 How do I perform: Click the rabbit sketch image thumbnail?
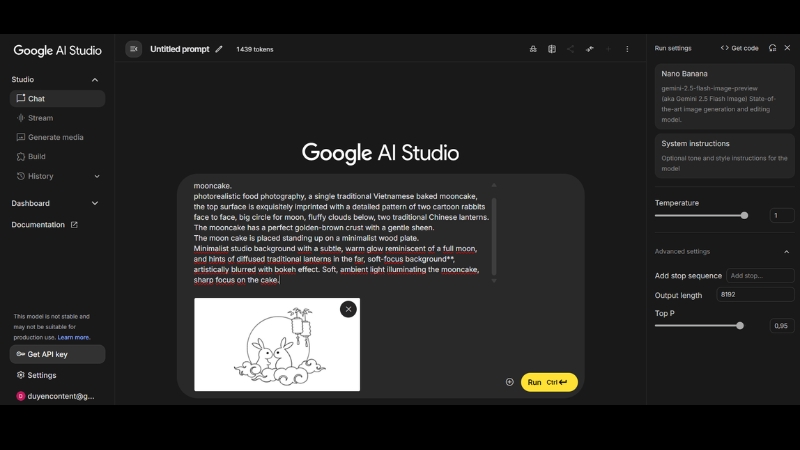(x=277, y=345)
